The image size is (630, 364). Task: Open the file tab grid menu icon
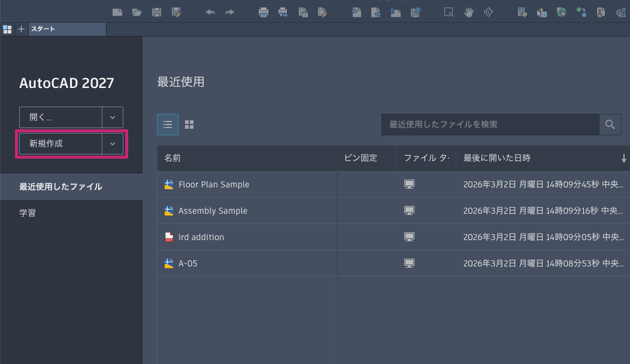pos(7,29)
